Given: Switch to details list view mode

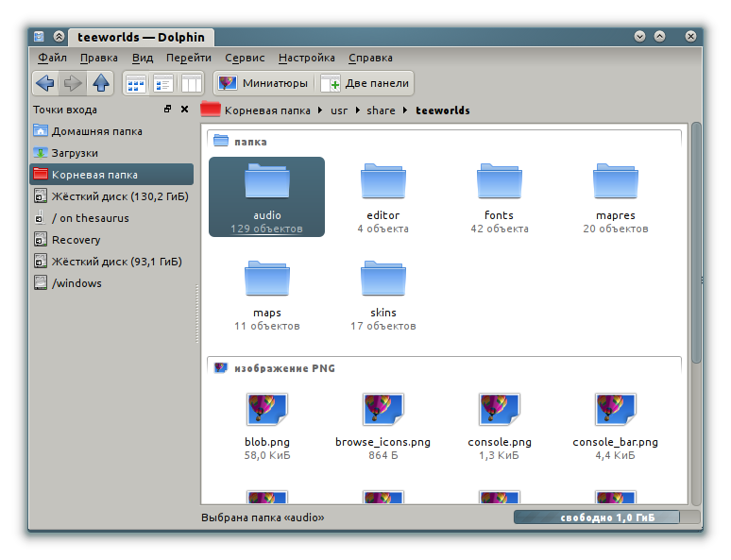Looking at the screenshot, I should tap(163, 84).
